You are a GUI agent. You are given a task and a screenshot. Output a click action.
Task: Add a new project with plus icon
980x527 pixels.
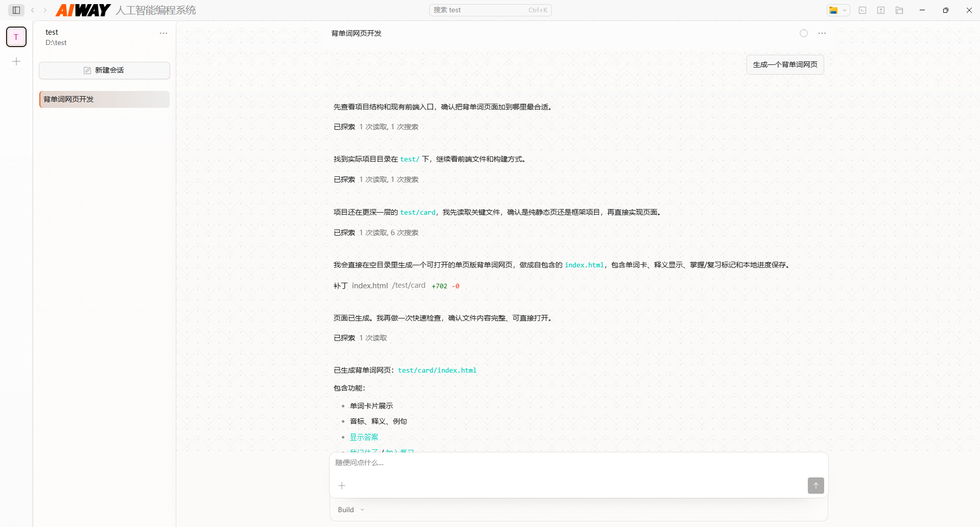pyautogui.click(x=16, y=61)
